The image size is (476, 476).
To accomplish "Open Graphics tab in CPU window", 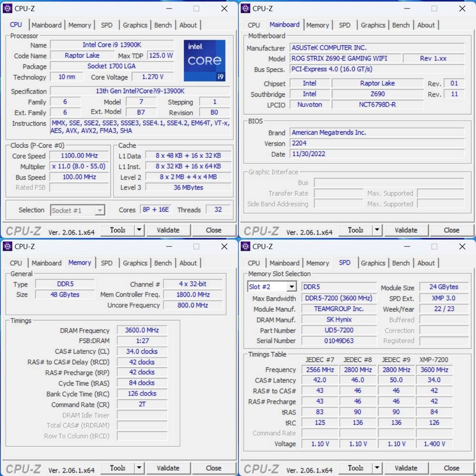I will click(x=135, y=25).
